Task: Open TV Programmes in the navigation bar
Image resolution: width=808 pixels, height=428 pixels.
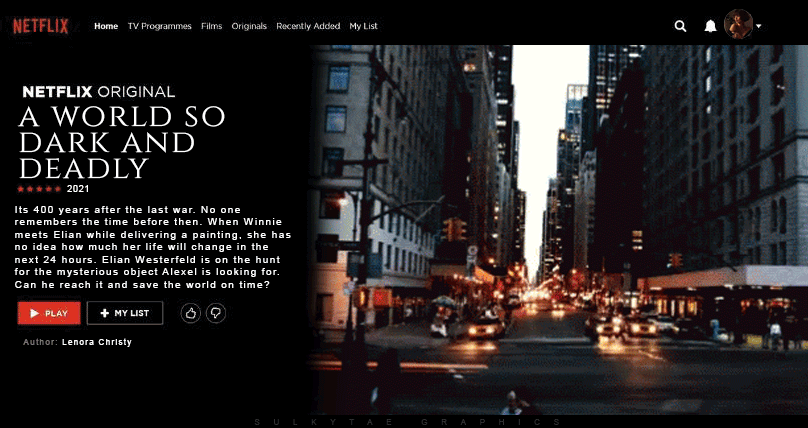Action: (159, 26)
